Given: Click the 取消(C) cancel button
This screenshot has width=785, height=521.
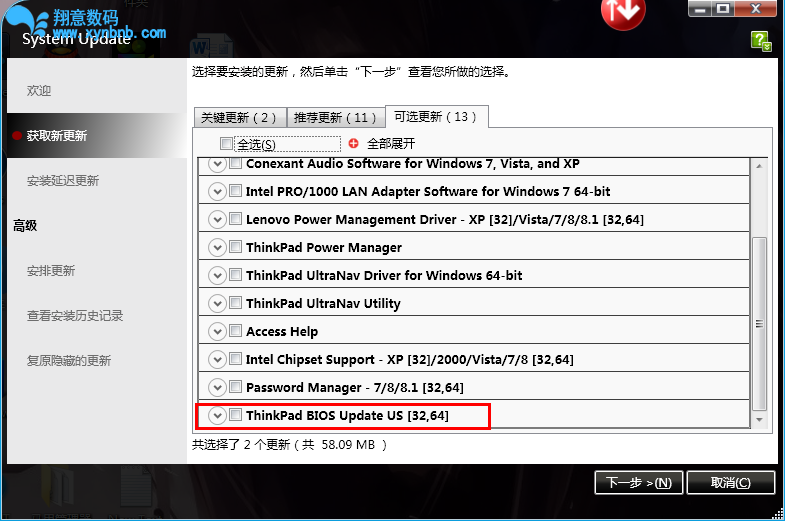Looking at the screenshot, I should coord(730,482).
